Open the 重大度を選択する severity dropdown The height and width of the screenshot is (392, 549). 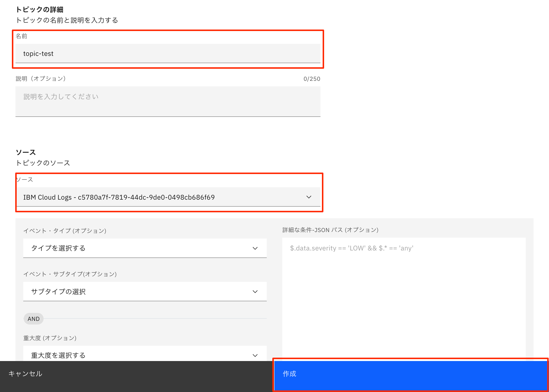tap(145, 355)
